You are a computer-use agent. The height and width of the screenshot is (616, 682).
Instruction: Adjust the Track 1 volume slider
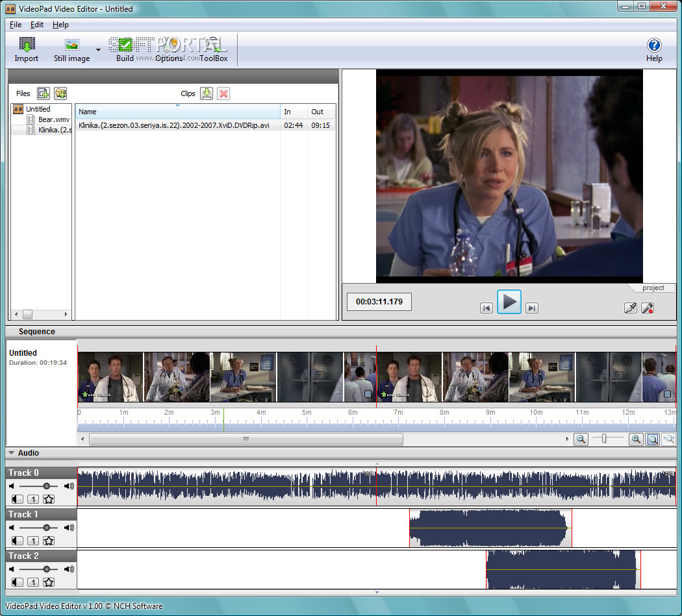pos(47,528)
